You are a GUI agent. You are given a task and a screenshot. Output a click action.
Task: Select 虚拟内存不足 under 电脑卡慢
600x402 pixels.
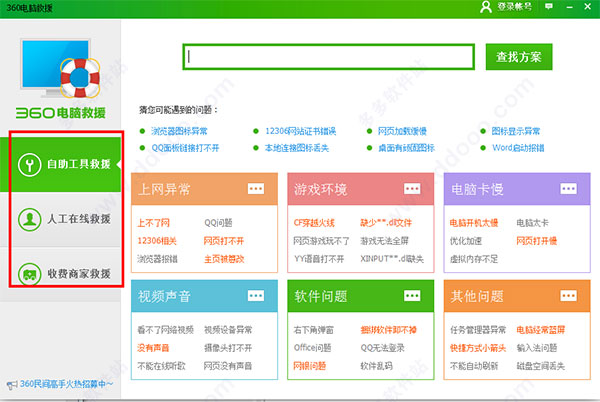tap(474, 259)
